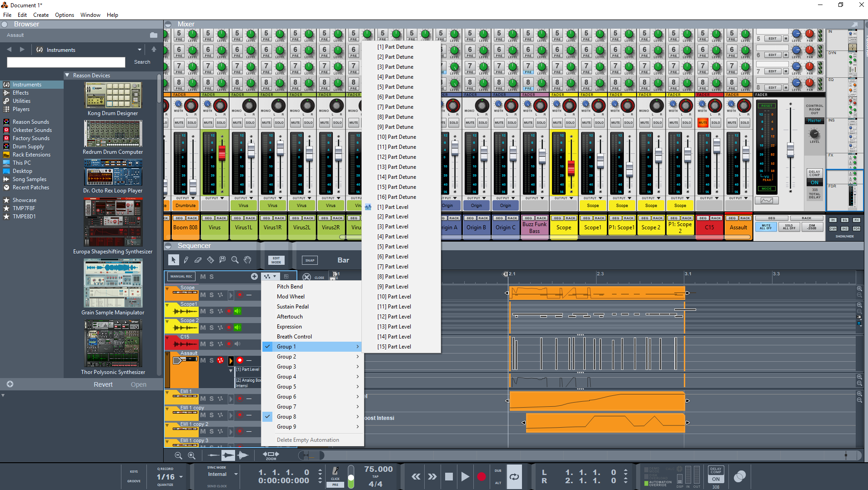The height and width of the screenshot is (490, 868).
Task: Click the Bar snap value
Action: tap(343, 260)
